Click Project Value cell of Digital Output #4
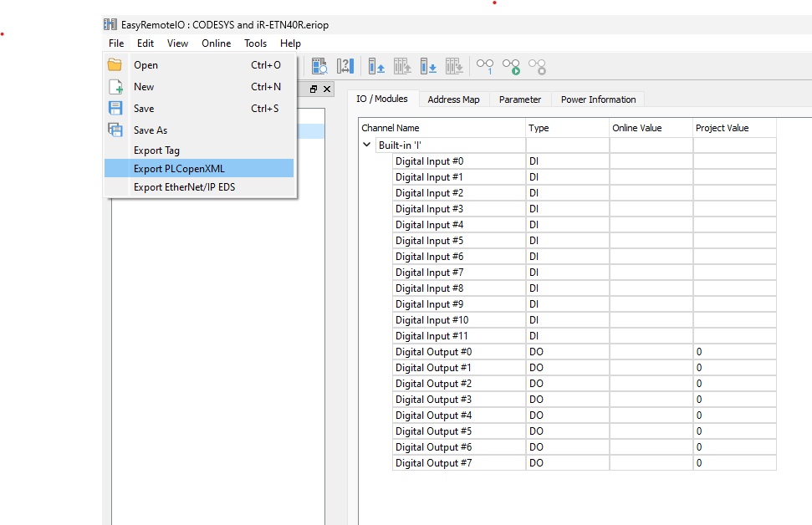 [x=734, y=415]
